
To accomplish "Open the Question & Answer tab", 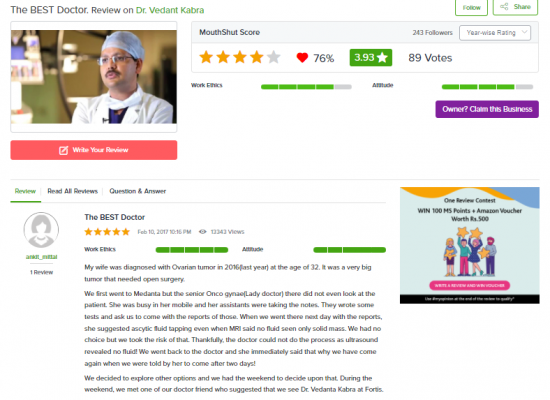I will [138, 191].
